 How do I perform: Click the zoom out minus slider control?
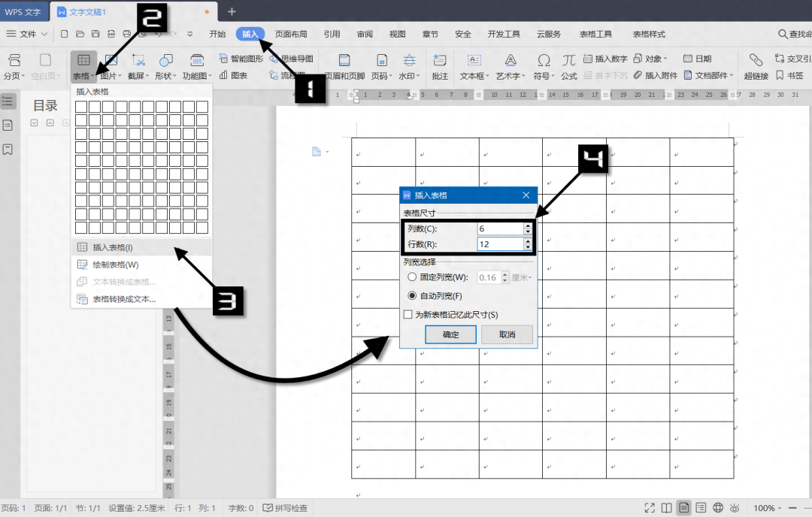click(x=792, y=508)
